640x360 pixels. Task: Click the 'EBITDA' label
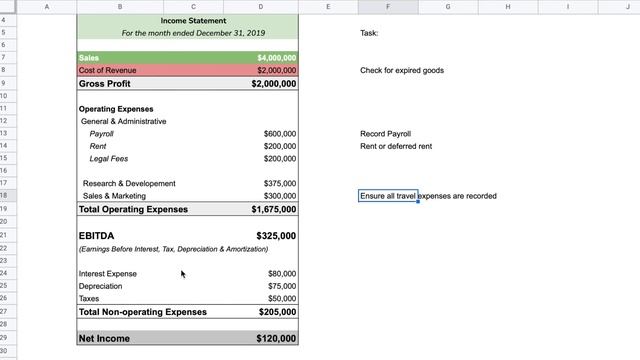click(96, 236)
